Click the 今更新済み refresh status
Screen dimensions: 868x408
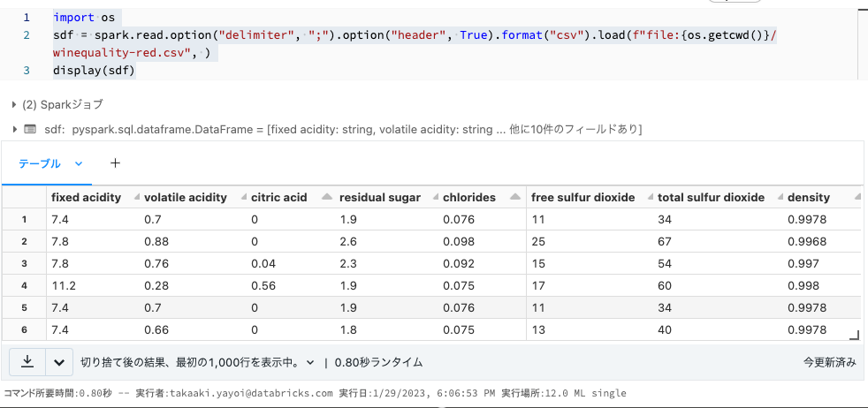830,363
